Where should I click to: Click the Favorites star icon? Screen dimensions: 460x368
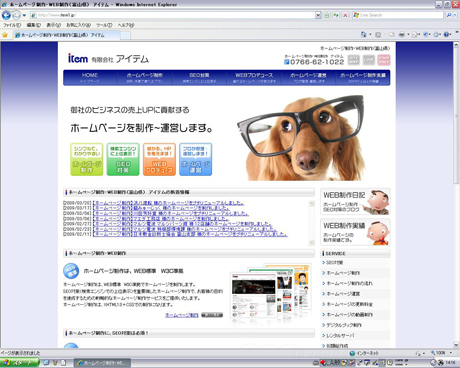point(5,35)
